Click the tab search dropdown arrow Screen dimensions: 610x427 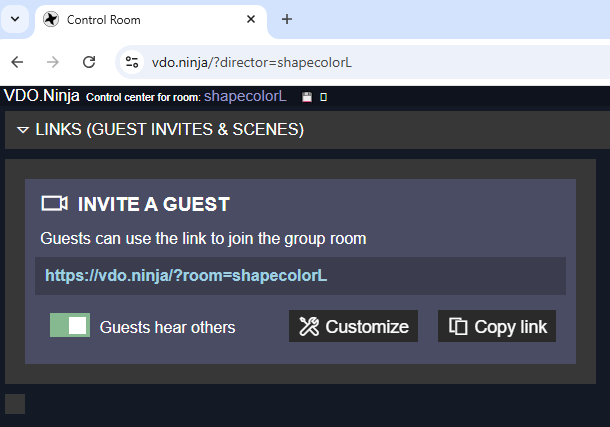(x=15, y=19)
